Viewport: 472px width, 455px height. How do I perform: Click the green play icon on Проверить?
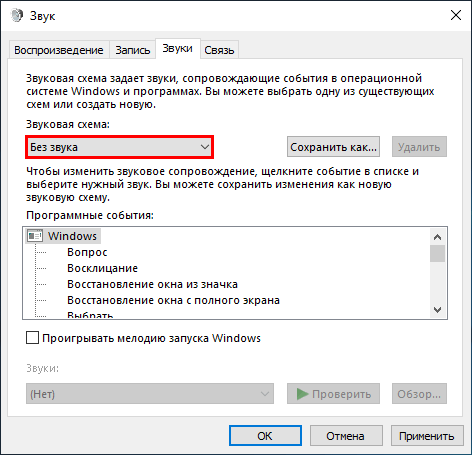pos(302,394)
